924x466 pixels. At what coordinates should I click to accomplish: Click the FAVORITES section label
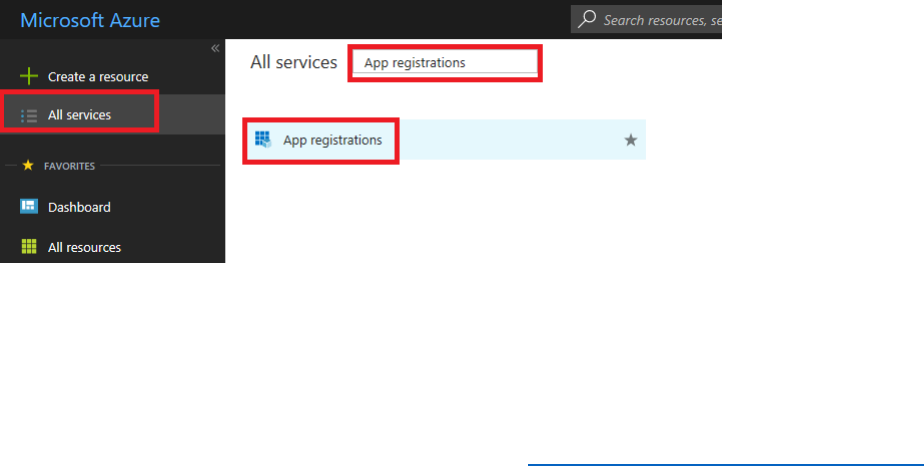70,166
